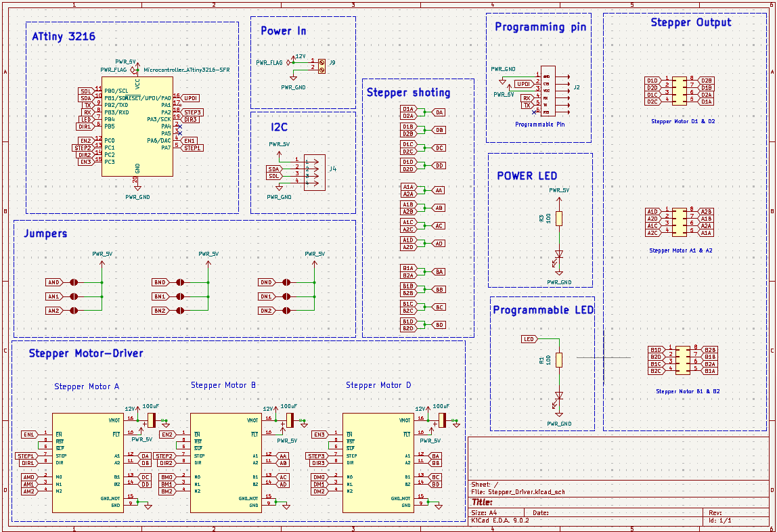Click the Stepper Notor B1 & B2 caption
Screen dimensions: 777x532
coord(688,391)
